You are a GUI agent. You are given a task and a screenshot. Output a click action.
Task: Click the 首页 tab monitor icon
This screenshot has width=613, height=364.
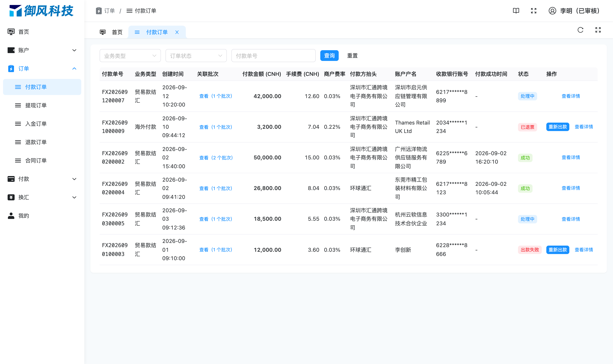pyautogui.click(x=102, y=32)
